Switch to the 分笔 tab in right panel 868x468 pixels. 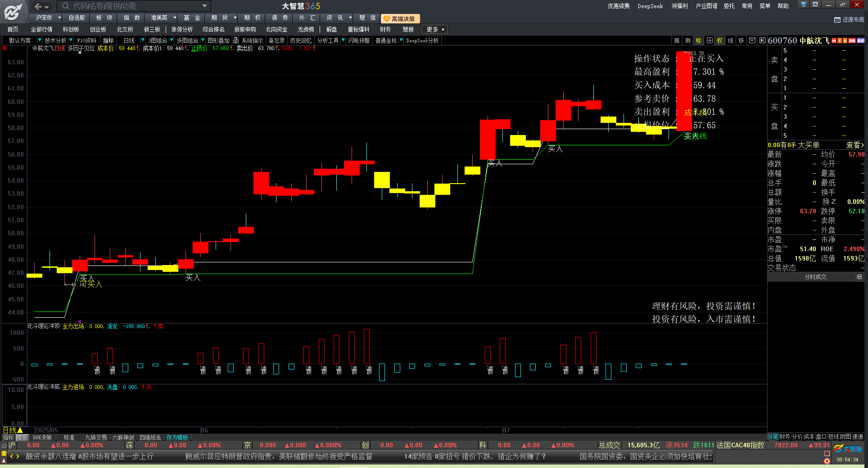tap(773, 436)
